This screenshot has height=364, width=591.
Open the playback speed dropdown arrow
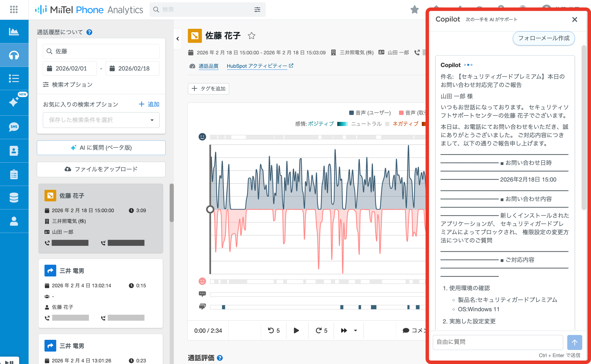point(355,331)
